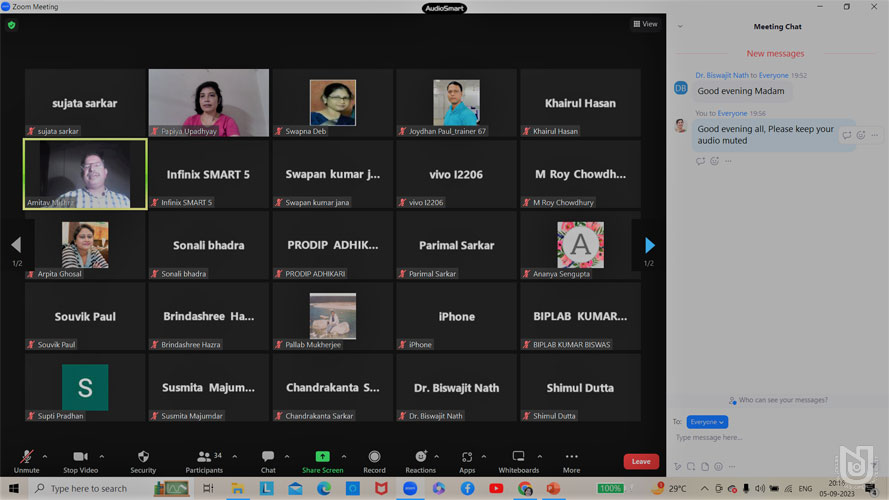
Task: Click reply icon below your chat message
Action: pos(700,161)
